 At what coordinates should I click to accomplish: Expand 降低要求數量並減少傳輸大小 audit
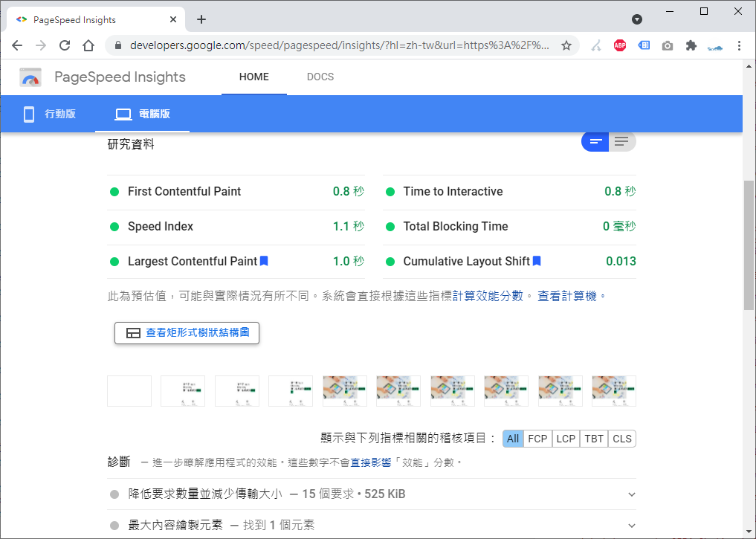tap(372, 494)
